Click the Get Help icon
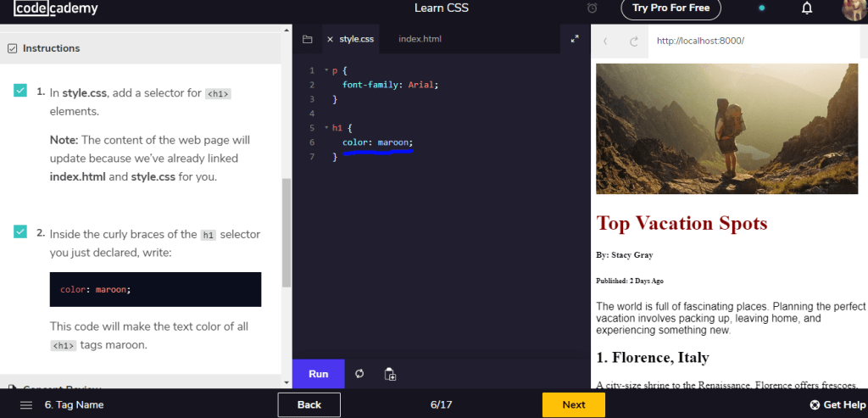This screenshot has height=418, width=868. pyautogui.click(x=815, y=404)
